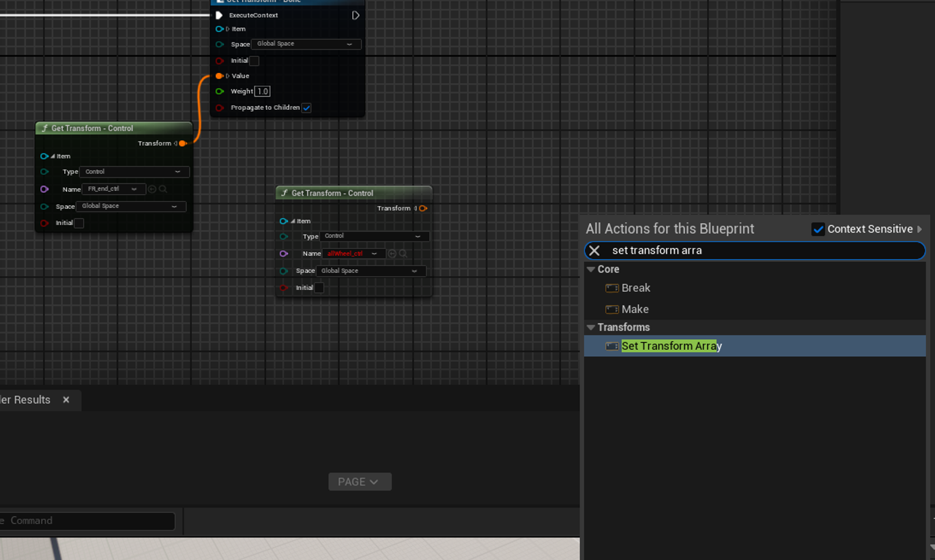
Task: Collapse the Core category in actions list
Action: (x=591, y=269)
